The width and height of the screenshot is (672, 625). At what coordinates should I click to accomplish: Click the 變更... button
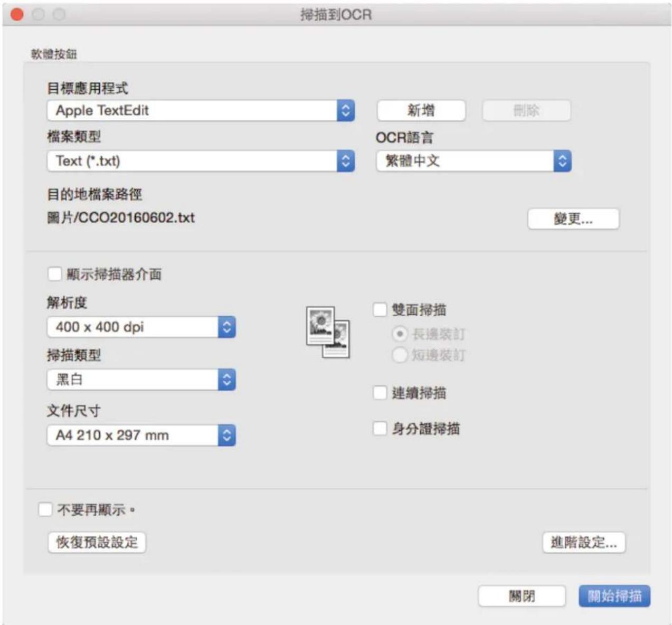click(573, 219)
